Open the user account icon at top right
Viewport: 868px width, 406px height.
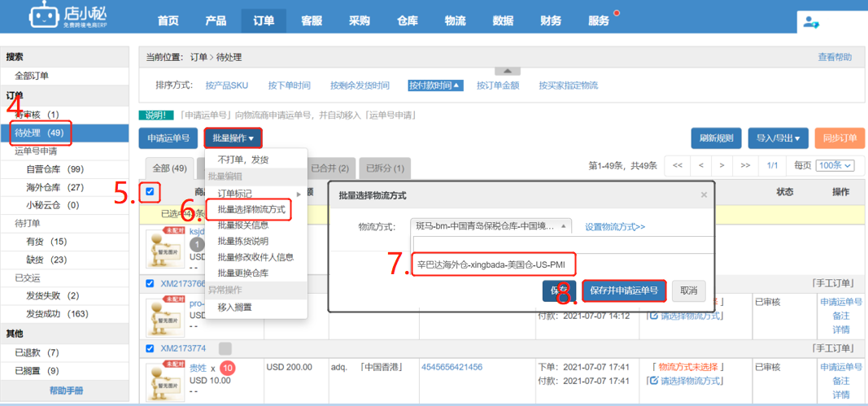pyautogui.click(x=812, y=22)
